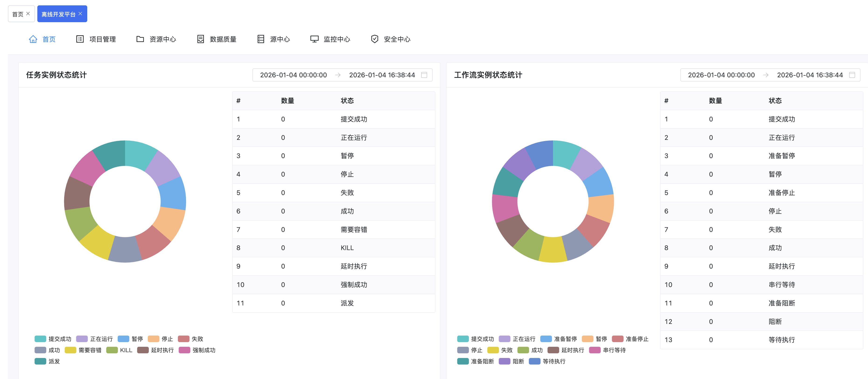Switch to the 首页 page tab
This screenshot has width=868, height=379.
tap(18, 14)
